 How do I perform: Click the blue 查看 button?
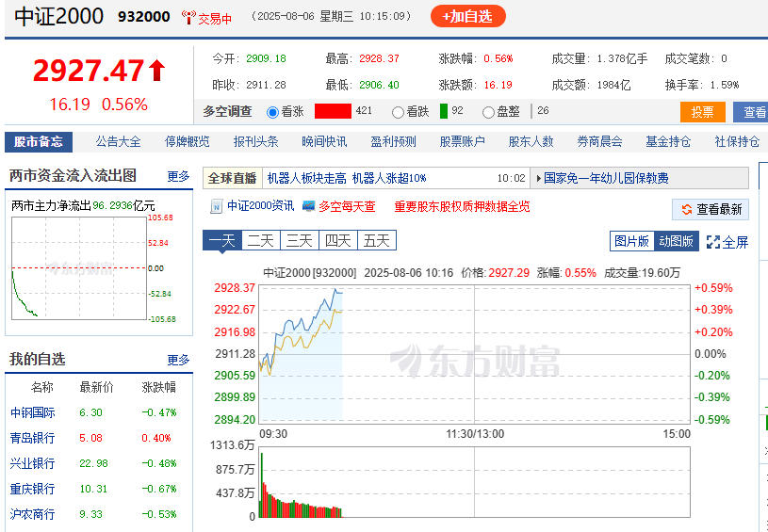pyautogui.click(x=750, y=112)
